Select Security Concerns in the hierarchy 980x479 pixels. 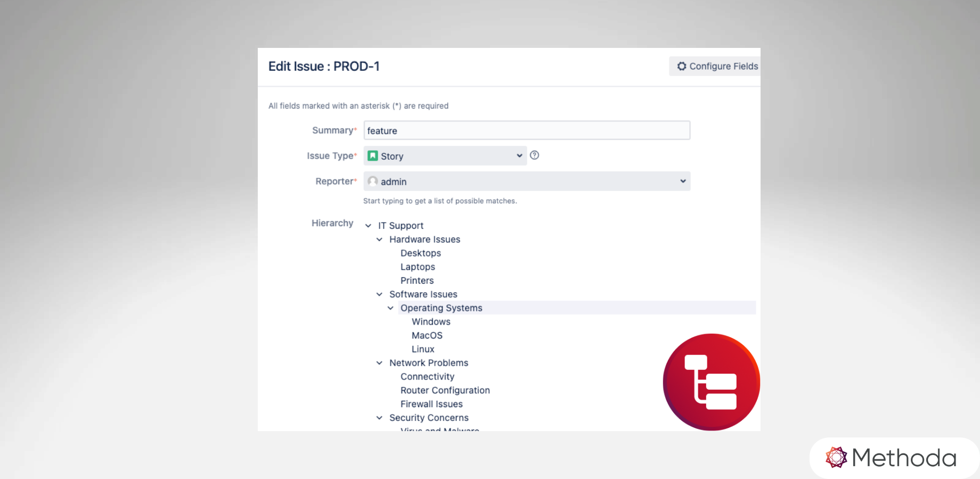429,418
